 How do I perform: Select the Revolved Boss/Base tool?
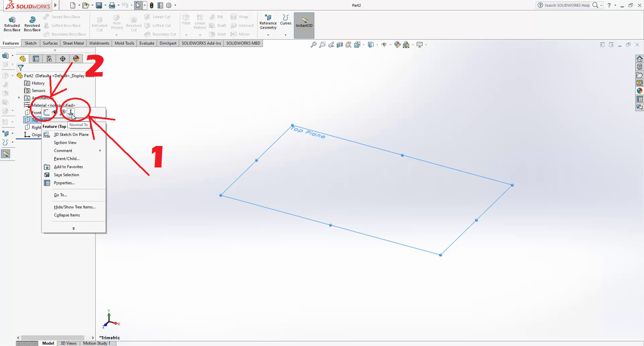tap(32, 24)
